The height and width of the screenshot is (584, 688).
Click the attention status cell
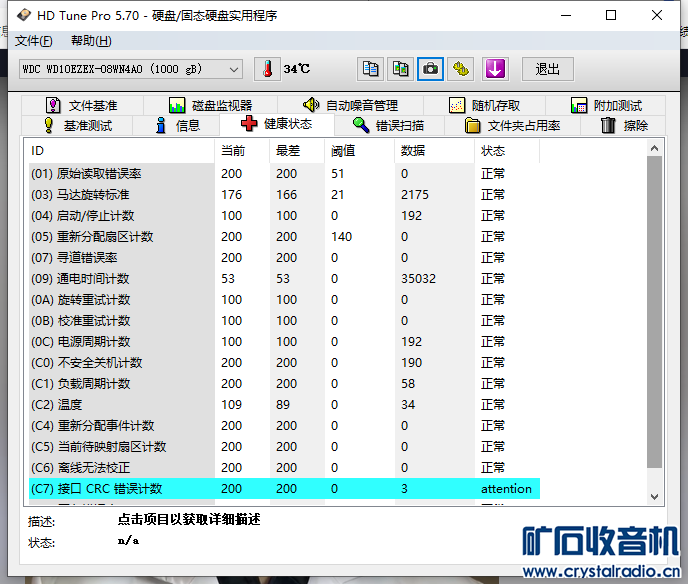506,489
